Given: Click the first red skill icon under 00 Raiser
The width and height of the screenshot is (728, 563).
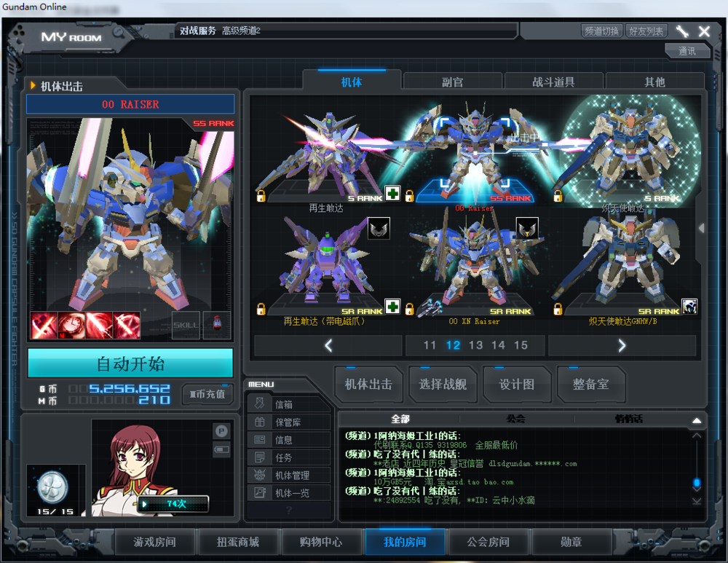Looking at the screenshot, I should coord(44,325).
